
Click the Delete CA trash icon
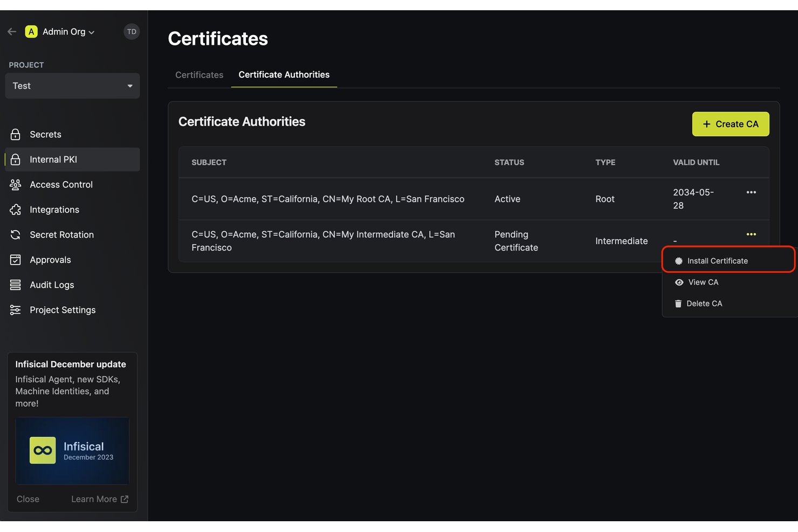(678, 303)
